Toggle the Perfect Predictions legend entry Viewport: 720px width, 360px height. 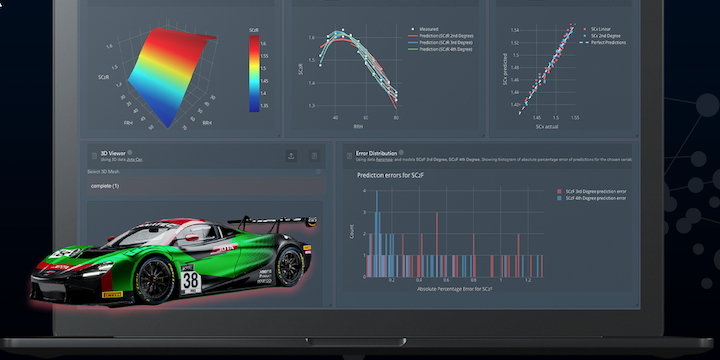[603, 42]
